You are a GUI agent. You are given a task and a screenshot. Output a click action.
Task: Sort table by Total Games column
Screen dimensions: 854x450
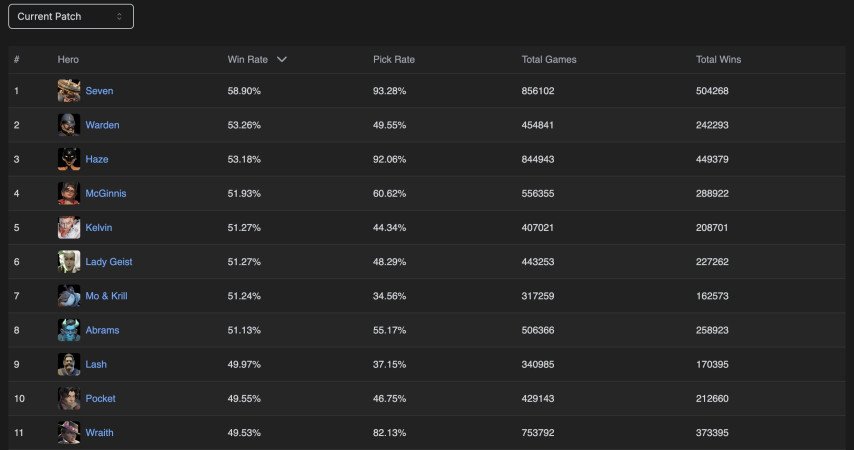(549, 60)
